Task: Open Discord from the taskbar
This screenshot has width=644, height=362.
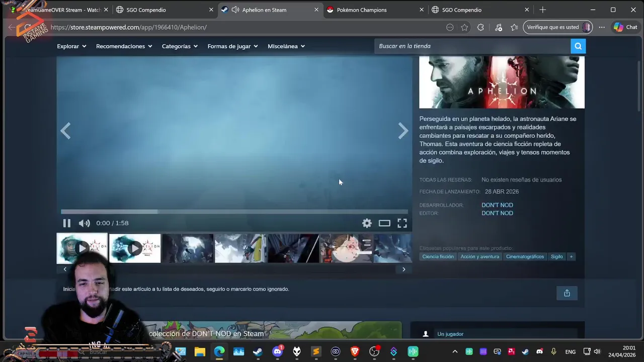Action: pos(277,351)
